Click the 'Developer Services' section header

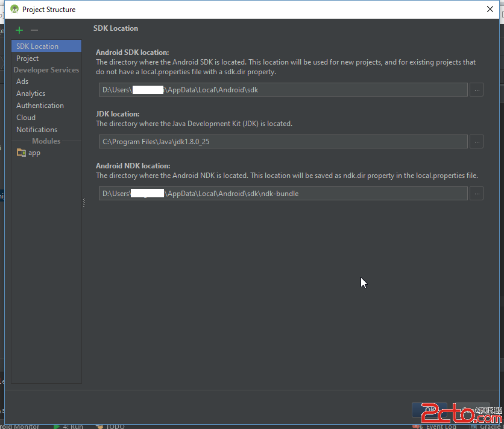coord(46,70)
